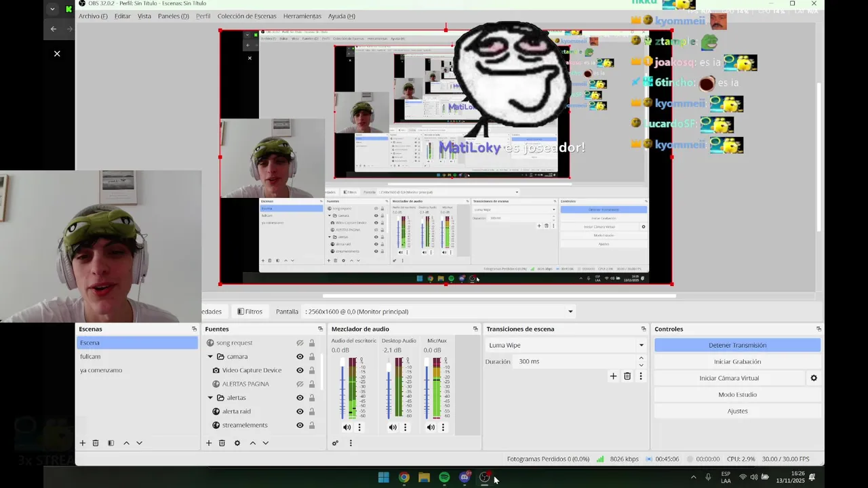
Task: Move scene up with Escenas up arrow
Action: coord(126,443)
